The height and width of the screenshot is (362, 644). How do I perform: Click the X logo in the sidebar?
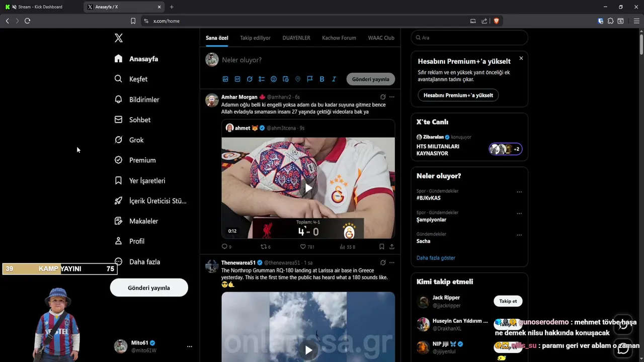coord(118,38)
